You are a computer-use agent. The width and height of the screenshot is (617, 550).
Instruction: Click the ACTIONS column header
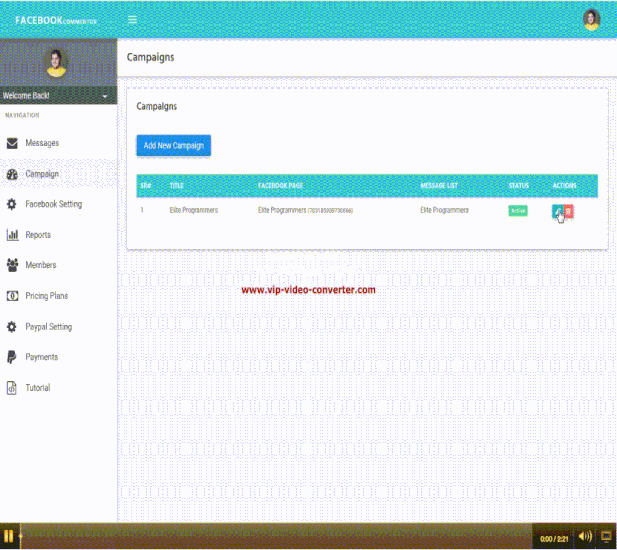pyautogui.click(x=564, y=186)
